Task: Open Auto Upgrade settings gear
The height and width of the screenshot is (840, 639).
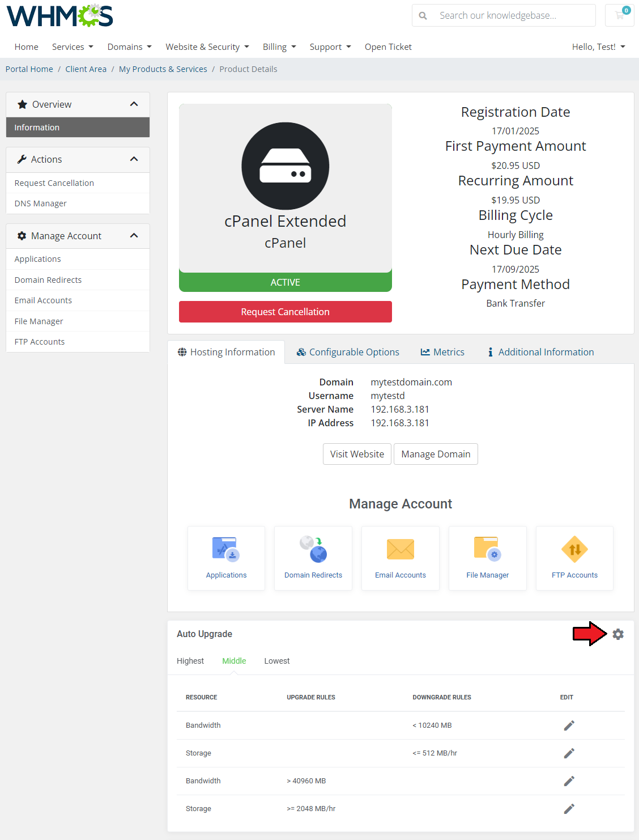Action: [x=618, y=634]
